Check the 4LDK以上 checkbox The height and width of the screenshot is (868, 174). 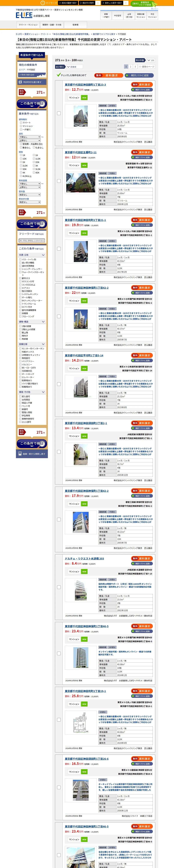pyautogui.click(x=21, y=176)
